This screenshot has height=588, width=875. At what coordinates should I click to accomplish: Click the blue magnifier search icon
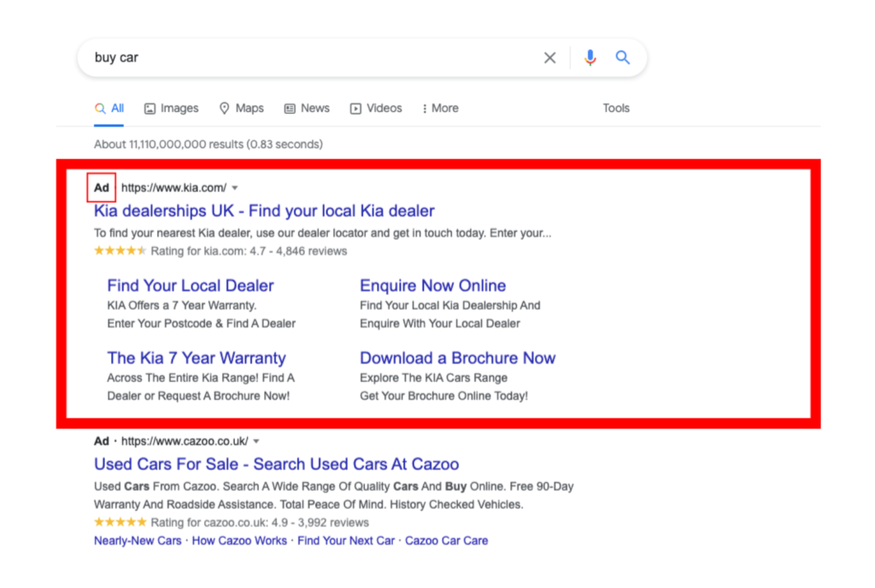pyautogui.click(x=623, y=57)
